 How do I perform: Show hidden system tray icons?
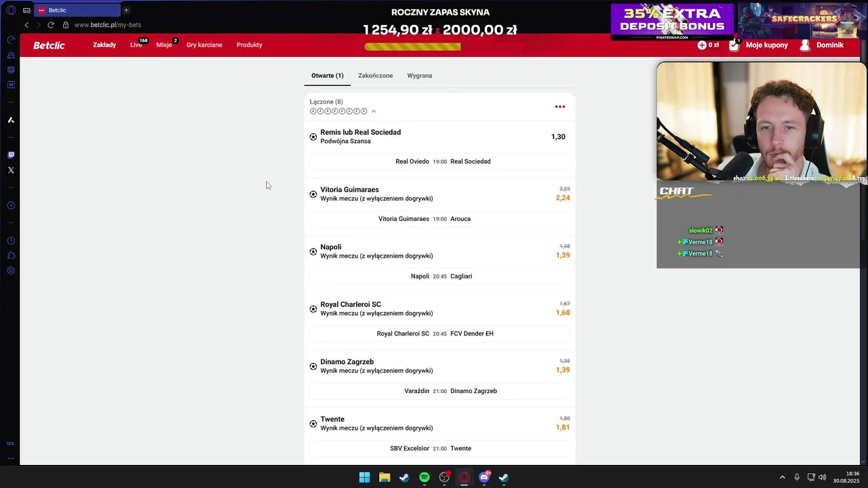click(x=782, y=477)
